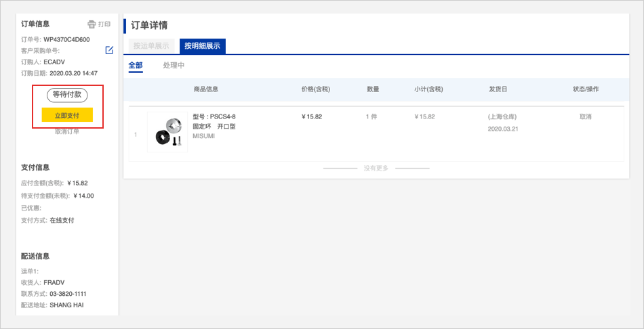Open the 处理中 filter tab

(174, 66)
